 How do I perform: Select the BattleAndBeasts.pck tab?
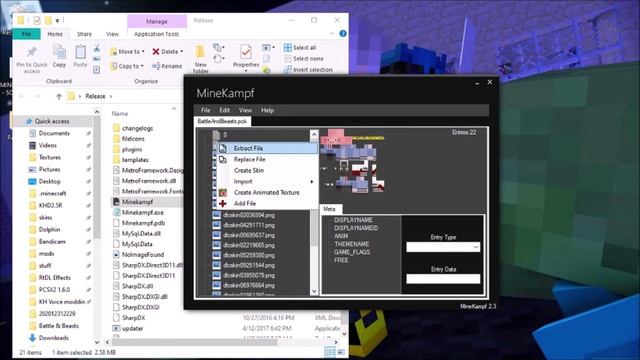pyautogui.click(x=222, y=121)
